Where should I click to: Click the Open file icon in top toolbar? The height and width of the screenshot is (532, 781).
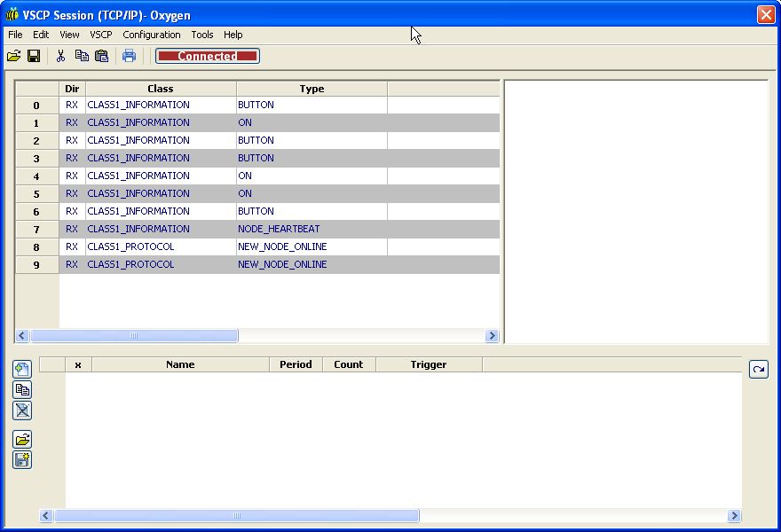tap(13, 56)
